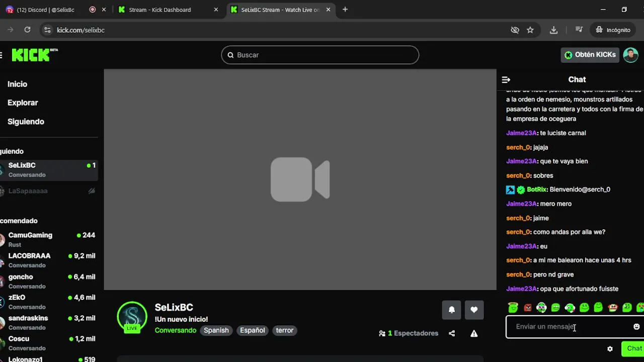This screenshot has height=362, width=644.
Task: Open LaSapaaaaa offline channel
Action: (49, 191)
